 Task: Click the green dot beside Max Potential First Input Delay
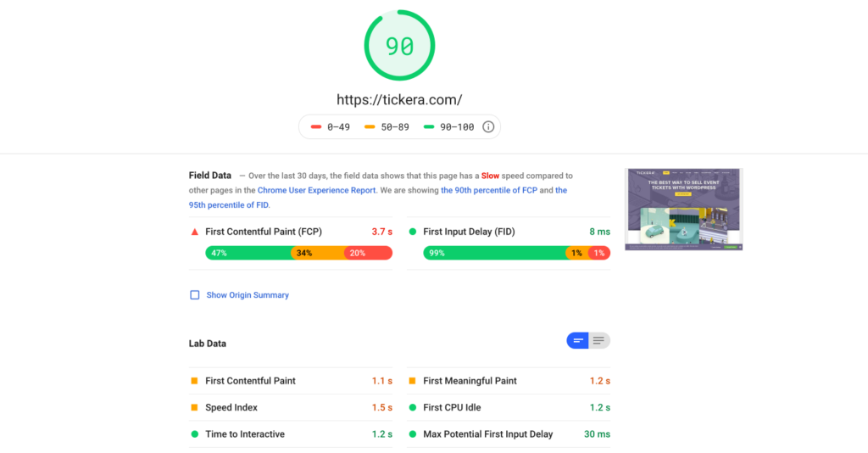pyautogui.click(x=413, y=434)
